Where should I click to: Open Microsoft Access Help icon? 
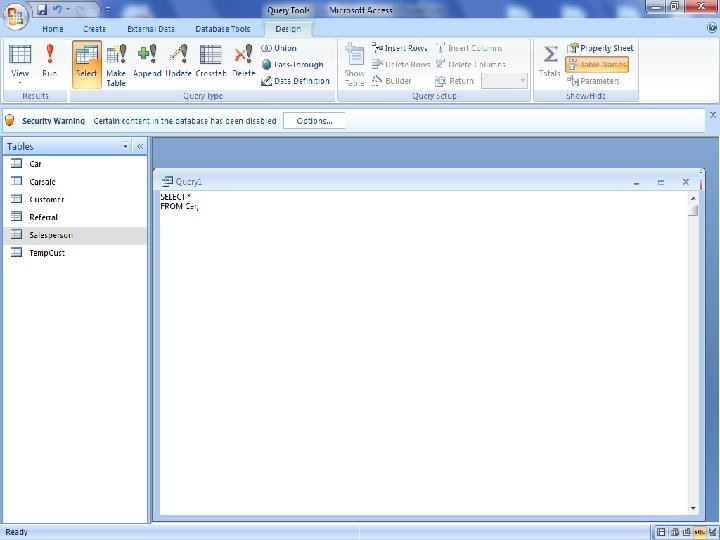tap(712, 28)
